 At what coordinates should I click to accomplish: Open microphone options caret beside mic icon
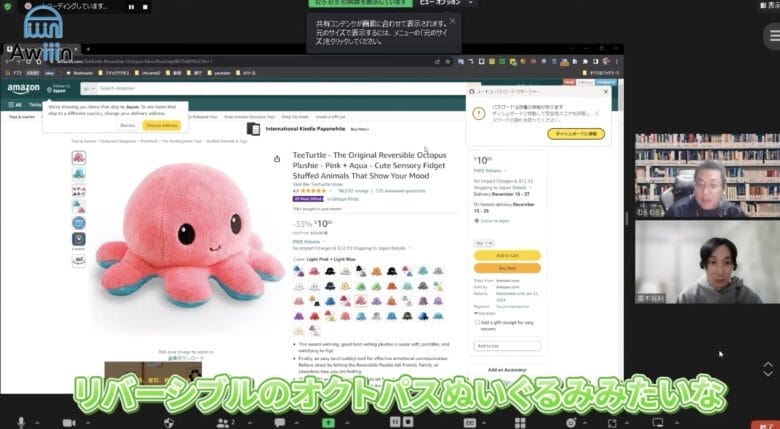37,423
